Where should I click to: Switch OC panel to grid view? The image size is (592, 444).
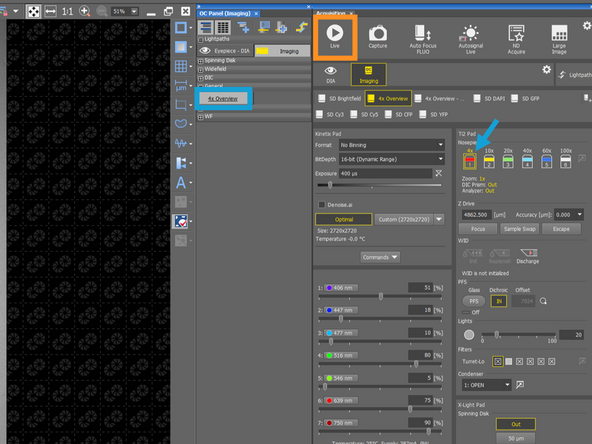tap(223, 27)
